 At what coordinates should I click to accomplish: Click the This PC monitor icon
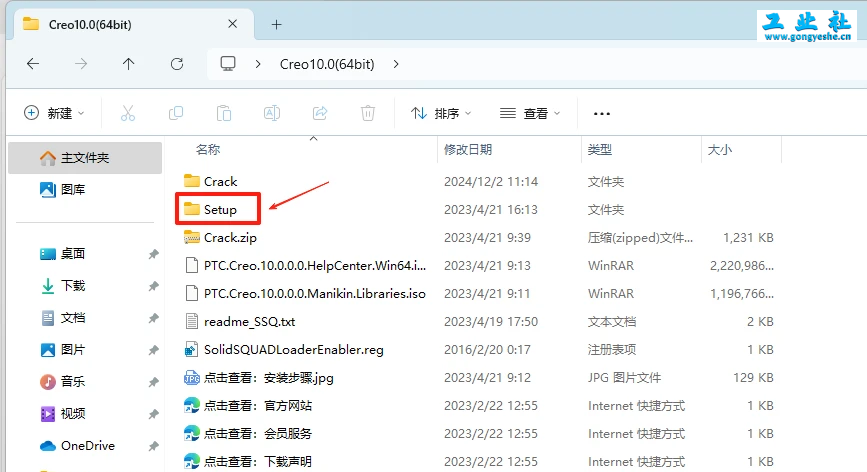tap(228, 64)
